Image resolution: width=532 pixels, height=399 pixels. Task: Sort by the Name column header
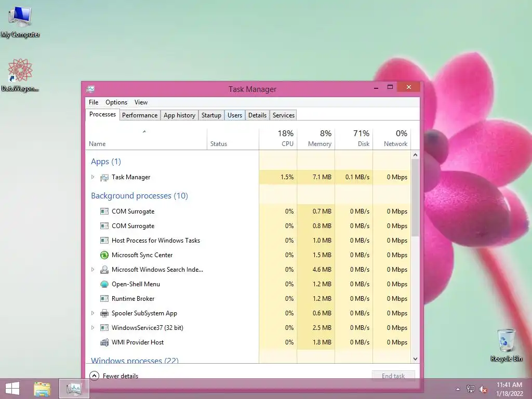pyautogui.click(x=146, y=139)
